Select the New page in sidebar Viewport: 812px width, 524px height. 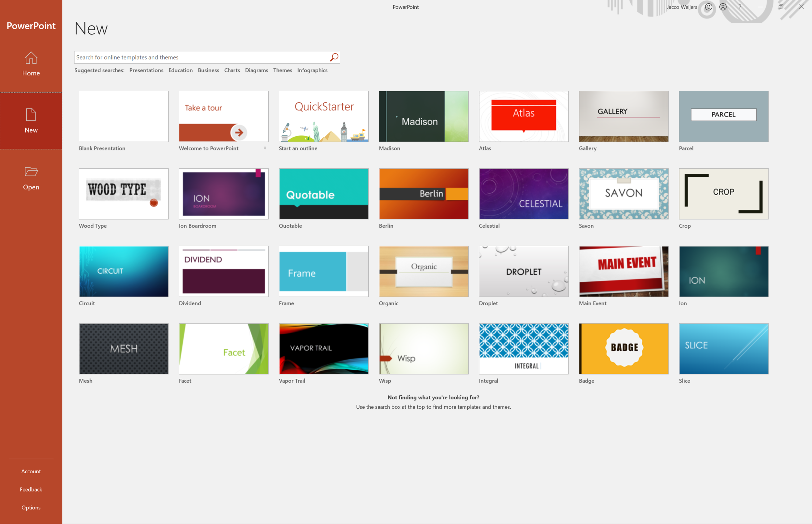click(31, 121)
